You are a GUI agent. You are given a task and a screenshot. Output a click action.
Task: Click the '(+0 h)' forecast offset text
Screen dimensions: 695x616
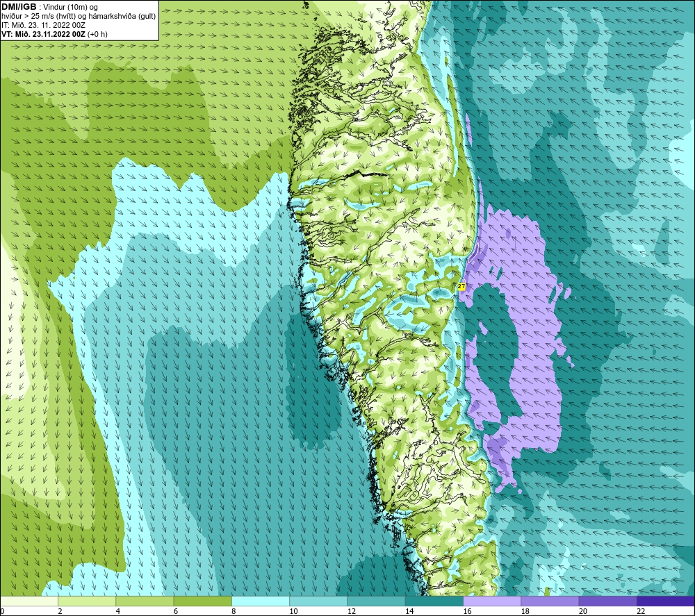pyautogui.click(x=97, y=34)
